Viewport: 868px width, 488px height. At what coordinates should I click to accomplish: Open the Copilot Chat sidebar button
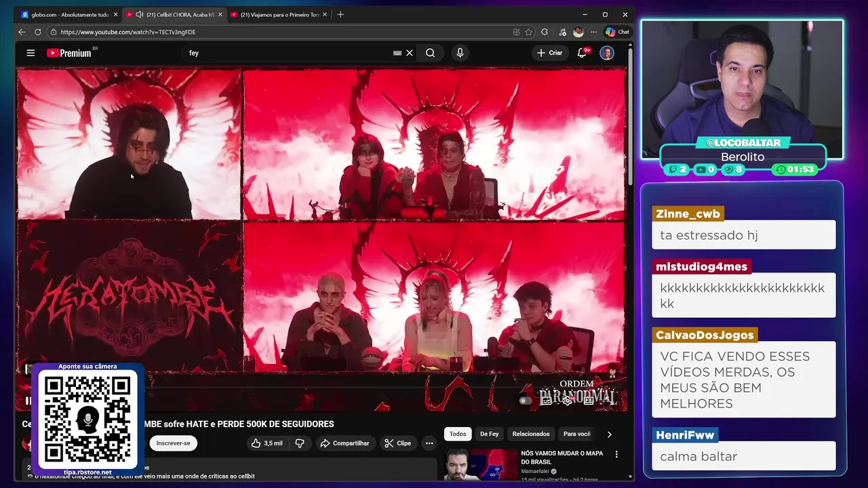(x=618, y=32)
